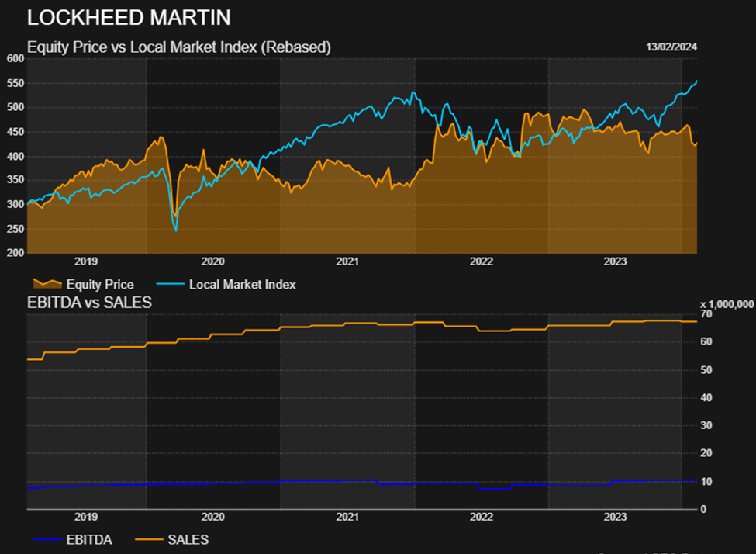Screen dimensions: 756x554
Task: Toggle the Equity Price series label
Action: point(99,285)
